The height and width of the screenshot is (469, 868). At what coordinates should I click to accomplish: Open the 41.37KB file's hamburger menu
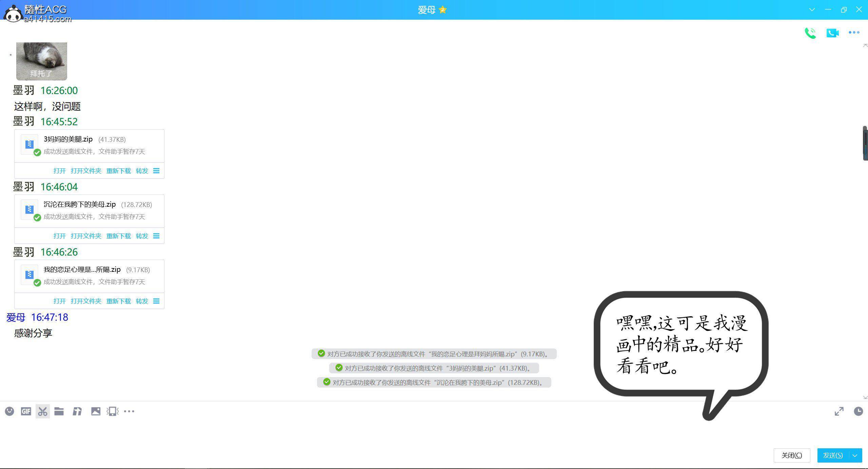click(156, 171)
